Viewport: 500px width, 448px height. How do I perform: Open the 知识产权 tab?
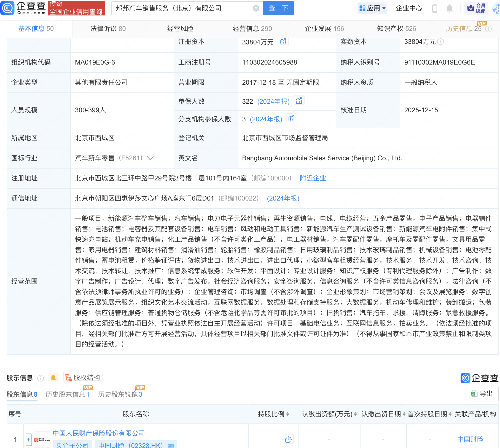point(396,29)
